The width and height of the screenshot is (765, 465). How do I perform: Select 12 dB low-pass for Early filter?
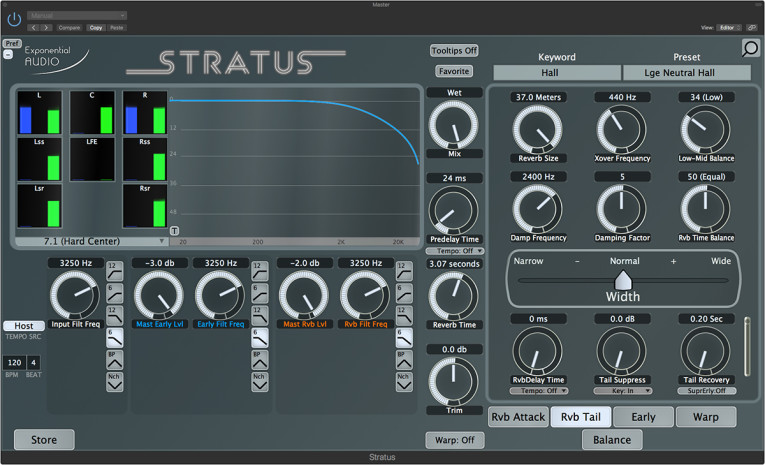click(260, 316)
